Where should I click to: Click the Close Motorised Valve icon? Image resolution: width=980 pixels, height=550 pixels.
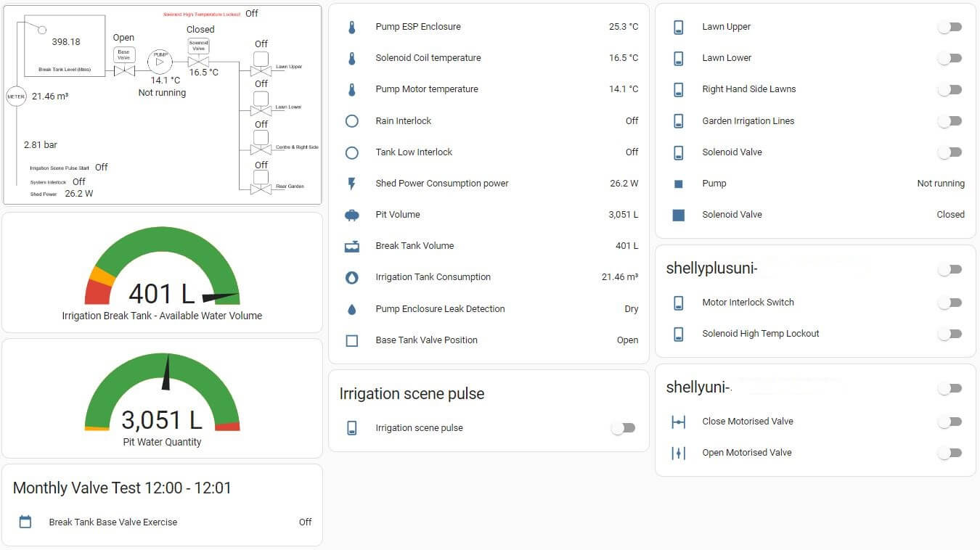pyautogui.click(x=679, y=422)
